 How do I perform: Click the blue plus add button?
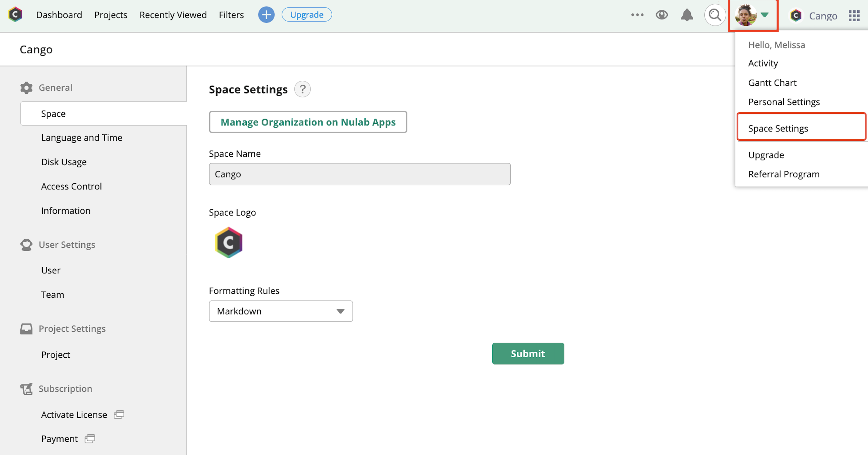(266, 15)
